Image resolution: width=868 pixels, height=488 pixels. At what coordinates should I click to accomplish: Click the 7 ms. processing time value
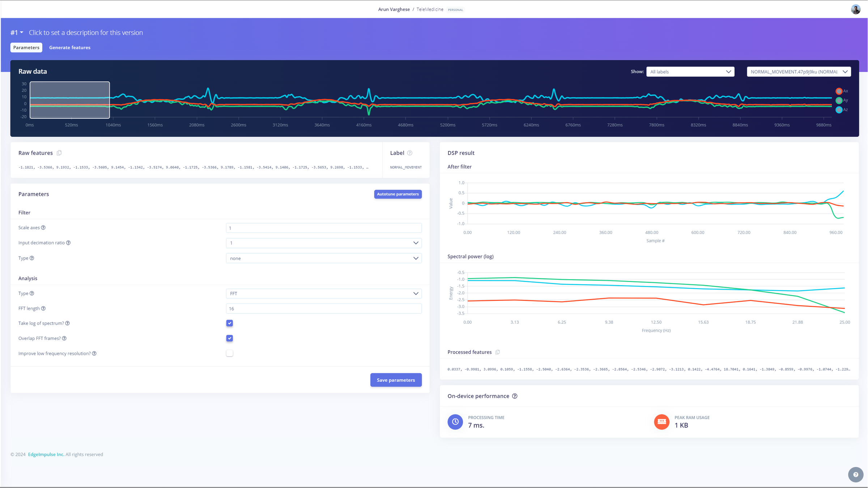pos(476,425)
